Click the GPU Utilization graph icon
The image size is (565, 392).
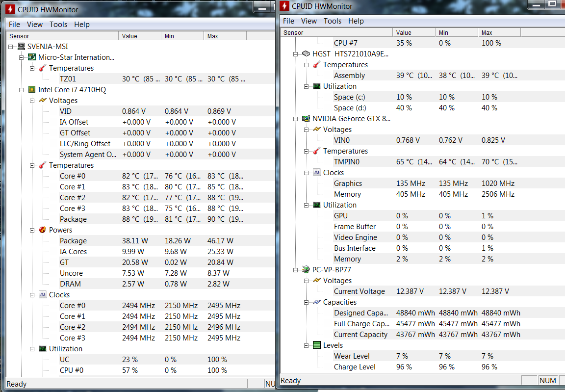tap(317, 205)
